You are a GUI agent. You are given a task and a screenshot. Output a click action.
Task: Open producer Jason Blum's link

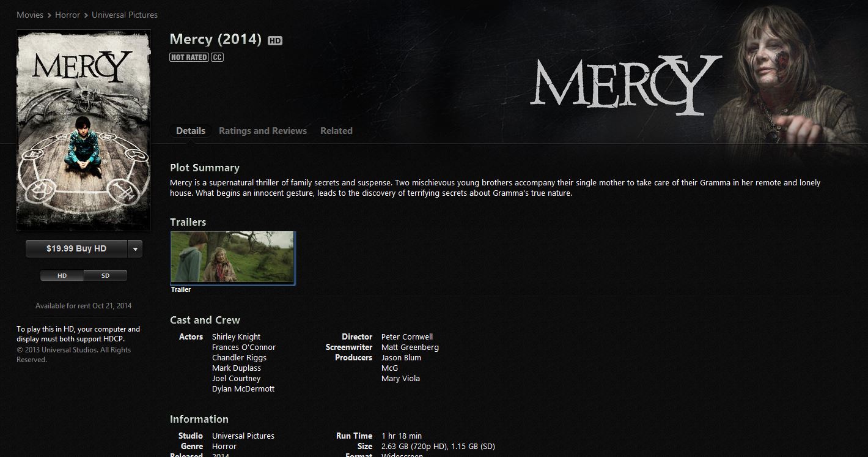coord(401,358)
